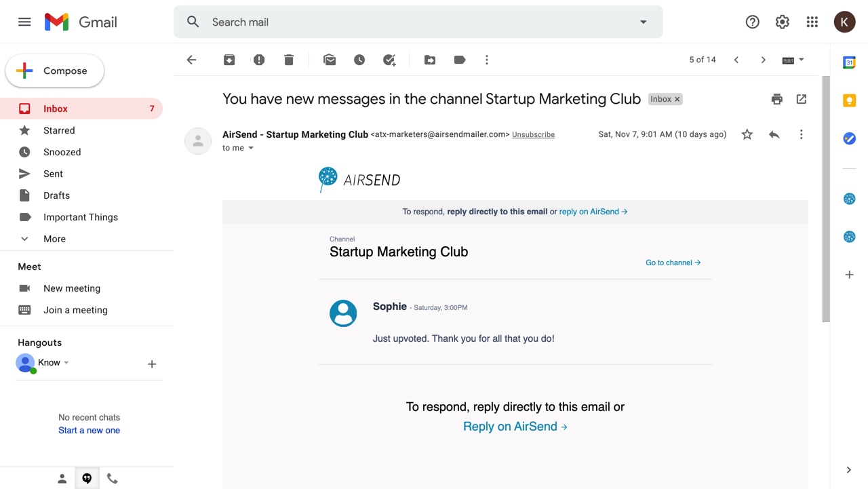Mark email as unread
868x489 pixels.
(x=330, y=60)
